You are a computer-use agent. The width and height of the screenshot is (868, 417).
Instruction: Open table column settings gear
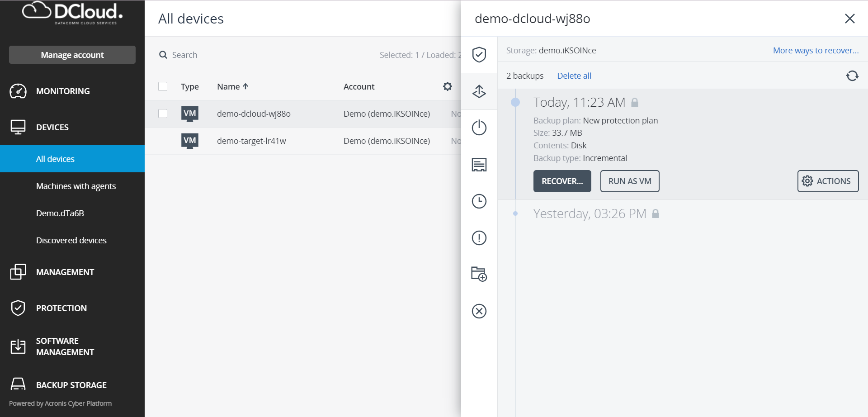coord(448,86)
